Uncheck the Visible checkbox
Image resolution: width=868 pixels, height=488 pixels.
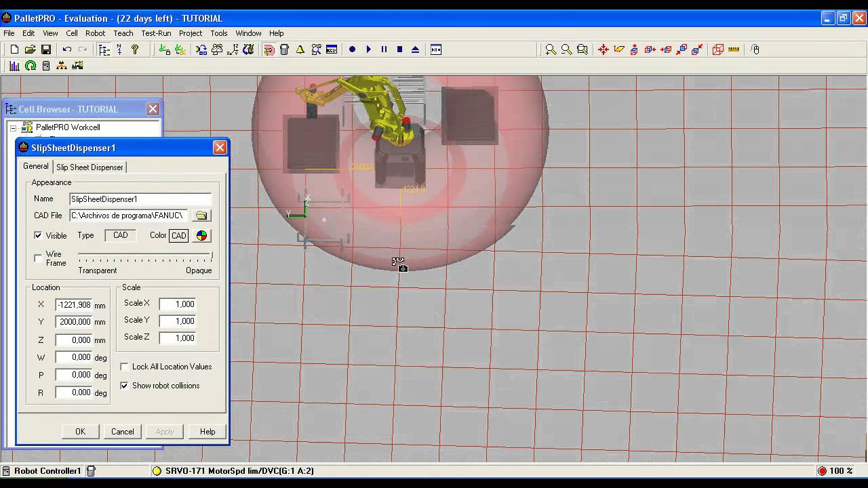point(38,235)
